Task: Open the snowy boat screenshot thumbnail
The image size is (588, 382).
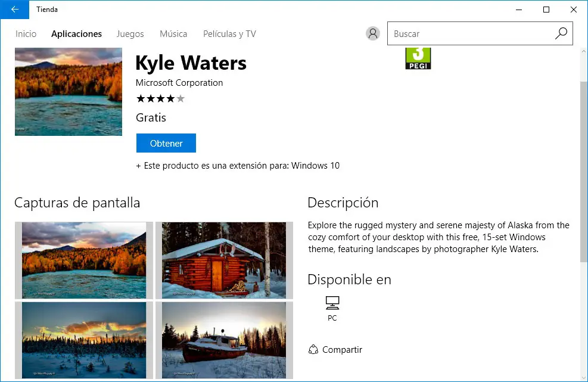Action: (225, 340)
